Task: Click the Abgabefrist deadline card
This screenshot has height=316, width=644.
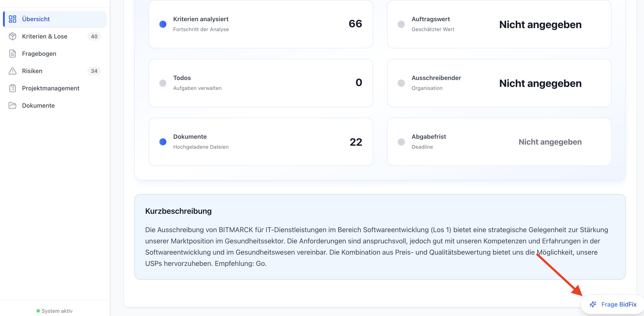Action: point(499,142)
